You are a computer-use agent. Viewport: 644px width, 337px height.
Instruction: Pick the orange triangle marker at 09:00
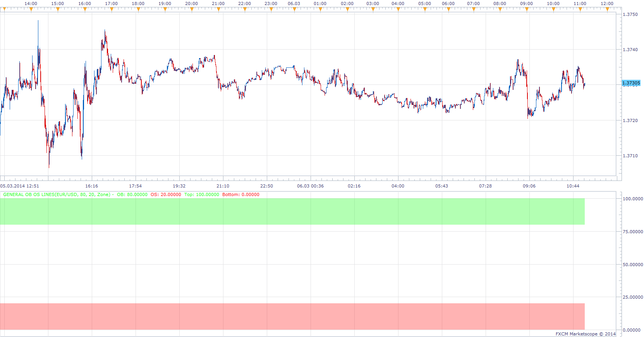pyautogui.click(x=527, y=10)
